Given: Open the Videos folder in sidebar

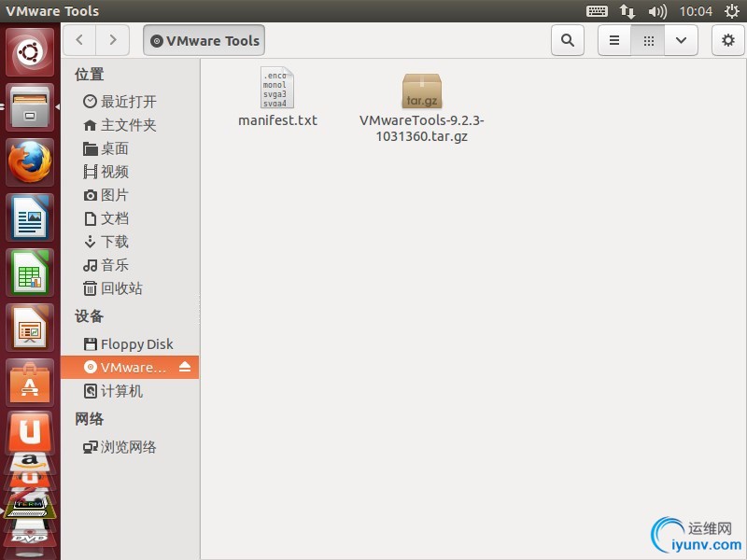Looking at the screenshot, I should [x=130, y=172].
